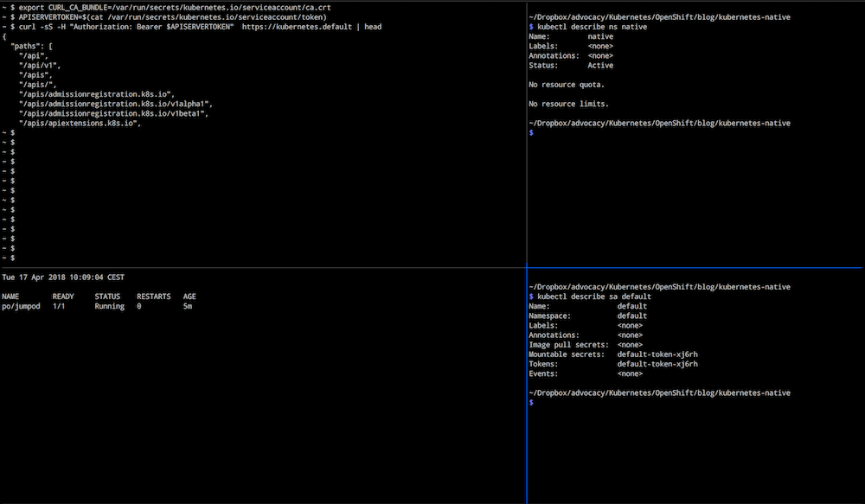Click the RESTARTS column header

tap(153, 296)
